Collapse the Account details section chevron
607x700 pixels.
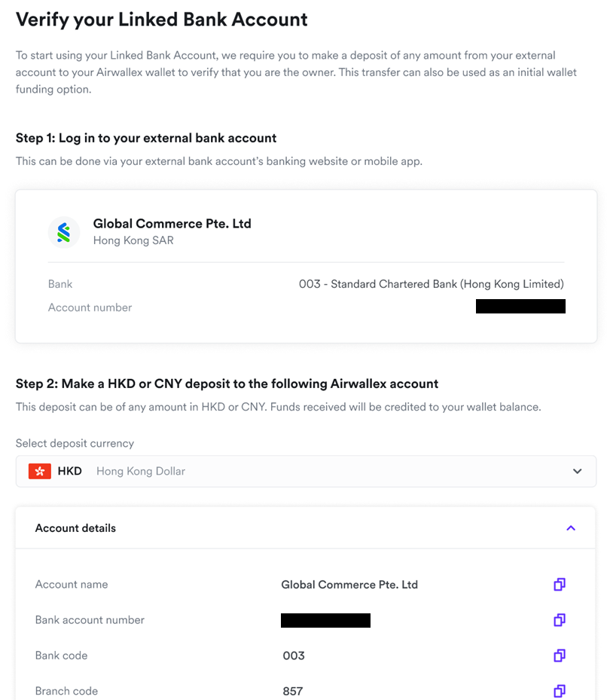pos(571,528)
